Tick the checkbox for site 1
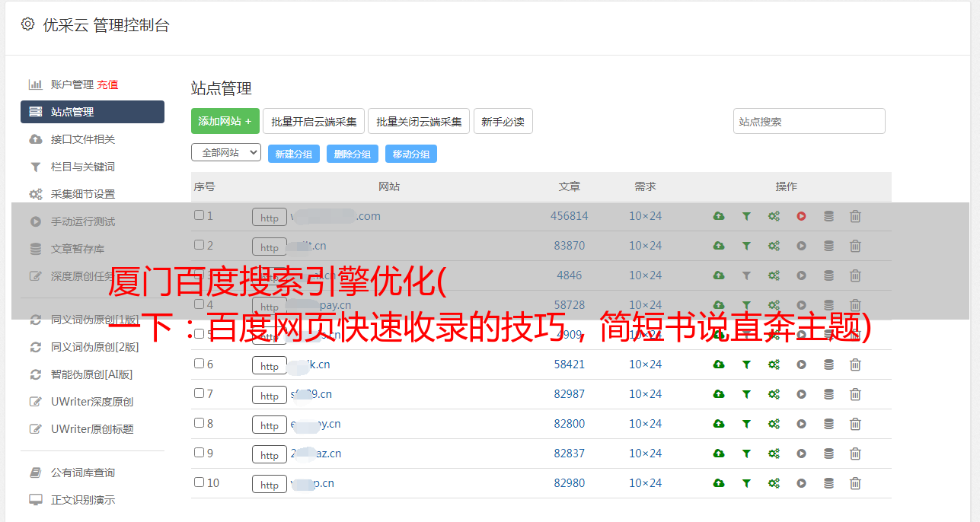The width and height of the screenshot is (980, 522). 199,215
